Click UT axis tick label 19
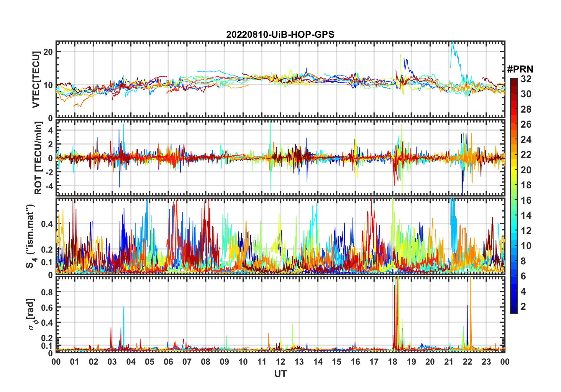 pyautogui.click(x=411, y=362)
